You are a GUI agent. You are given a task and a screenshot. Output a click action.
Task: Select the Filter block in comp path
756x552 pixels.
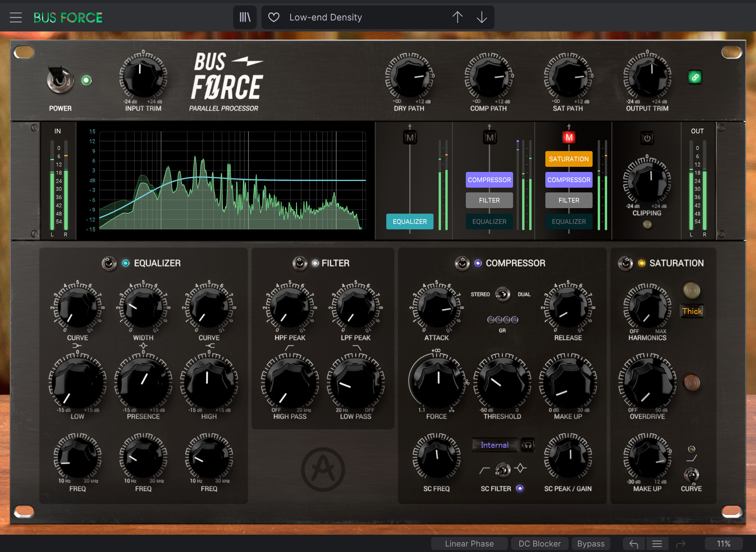coord(489,200)
